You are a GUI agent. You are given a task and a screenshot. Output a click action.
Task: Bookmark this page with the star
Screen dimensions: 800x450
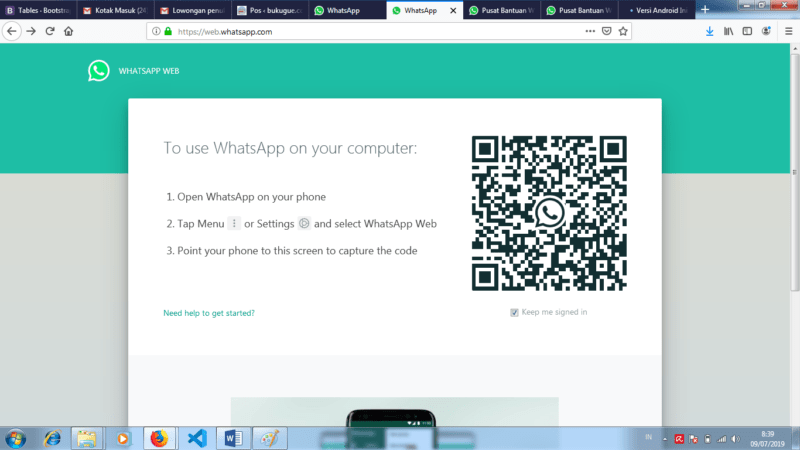click(x=623, y=31)
